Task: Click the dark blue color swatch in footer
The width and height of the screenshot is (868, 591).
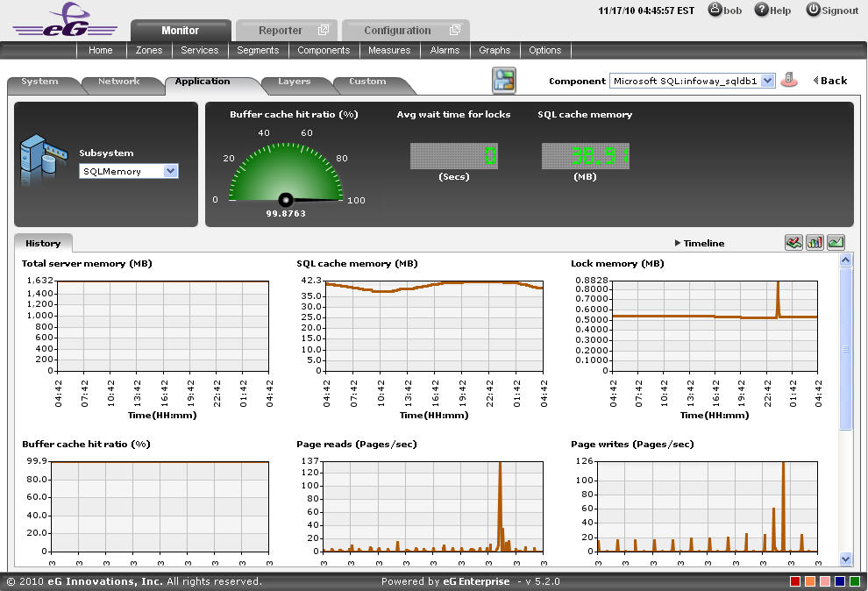Action: point(840,581)
